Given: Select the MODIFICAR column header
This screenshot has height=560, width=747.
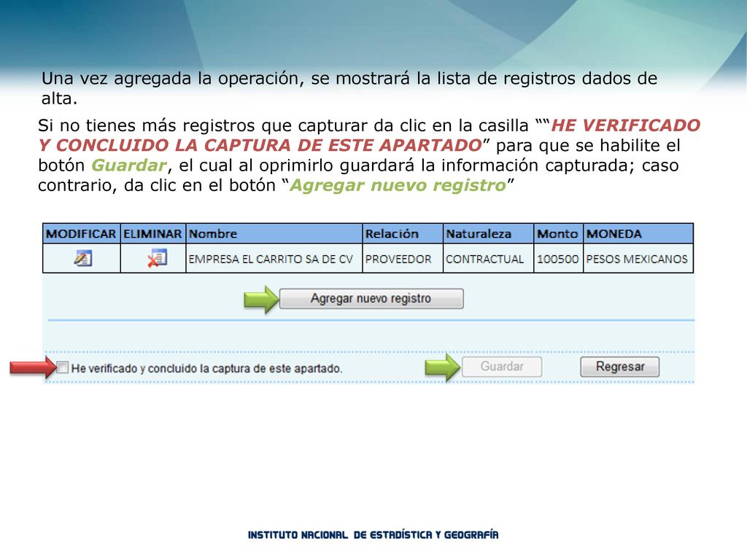Looking at the screenshot, I should pyautogui.click(x=82, y=234).
